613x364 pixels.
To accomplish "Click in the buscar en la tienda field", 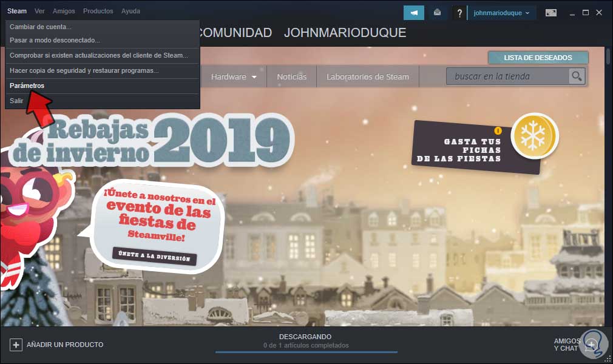I will point(507,76).
